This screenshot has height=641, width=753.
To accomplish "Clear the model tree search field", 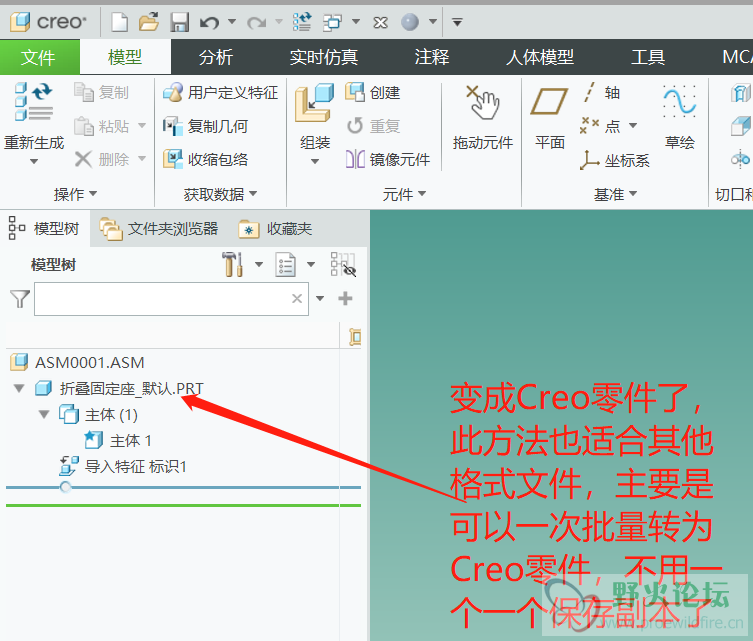I will coord(297,299).
